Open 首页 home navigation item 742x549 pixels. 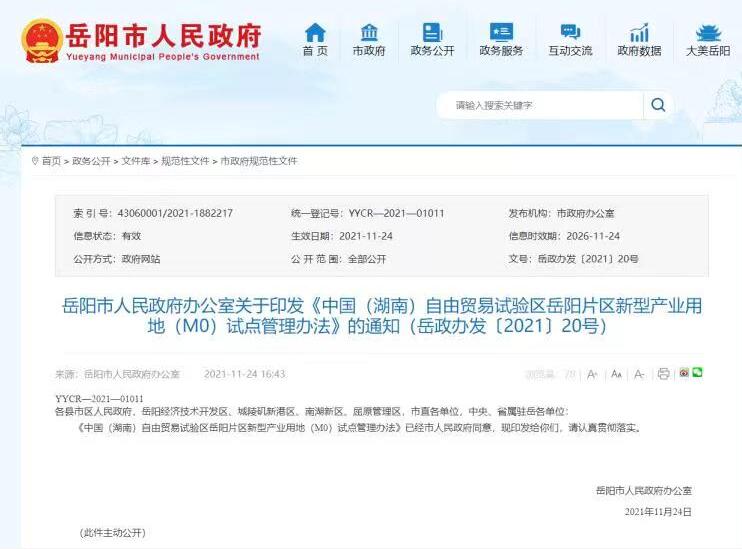point(315,40)
